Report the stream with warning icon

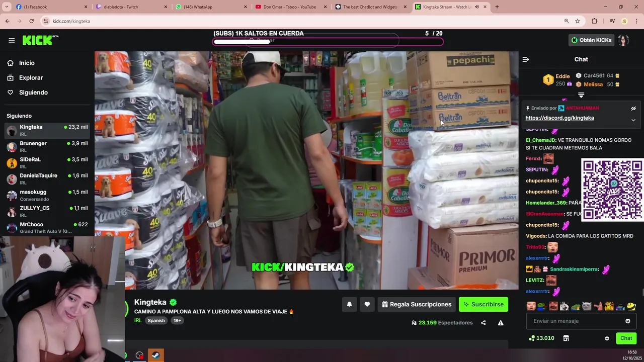coord(501,323)
